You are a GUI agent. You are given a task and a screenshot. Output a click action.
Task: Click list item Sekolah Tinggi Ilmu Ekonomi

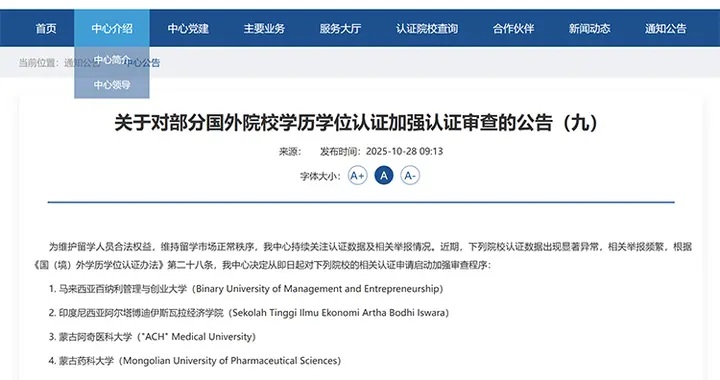(x=249, y=313)
